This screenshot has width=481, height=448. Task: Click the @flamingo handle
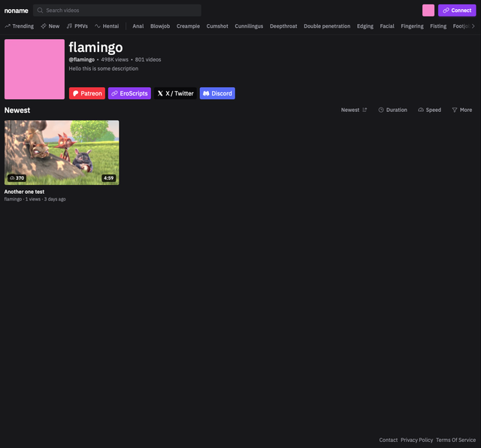(x=82, y=59)
